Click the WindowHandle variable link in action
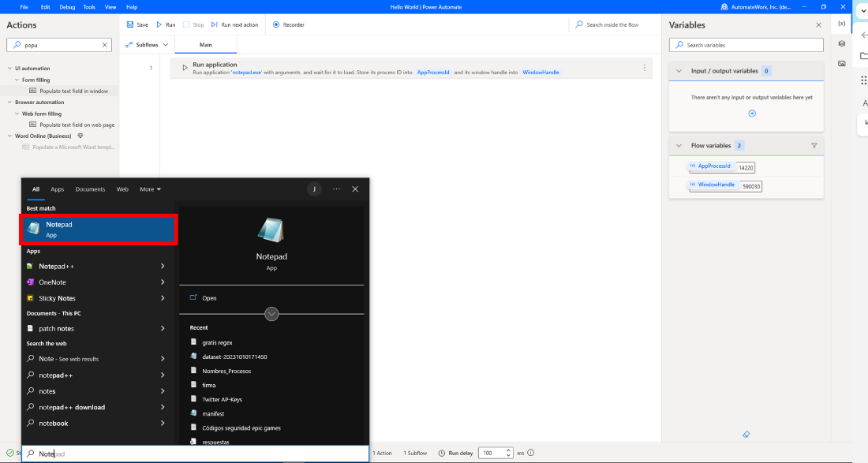Viewport: 868px width, 463px height. click(x=541, y=73)
